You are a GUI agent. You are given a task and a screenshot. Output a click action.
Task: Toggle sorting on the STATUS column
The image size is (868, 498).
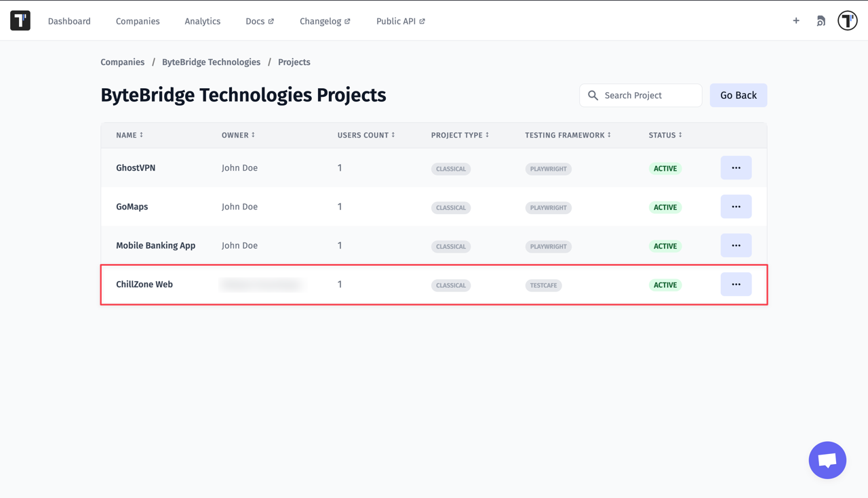coord(665,135)
